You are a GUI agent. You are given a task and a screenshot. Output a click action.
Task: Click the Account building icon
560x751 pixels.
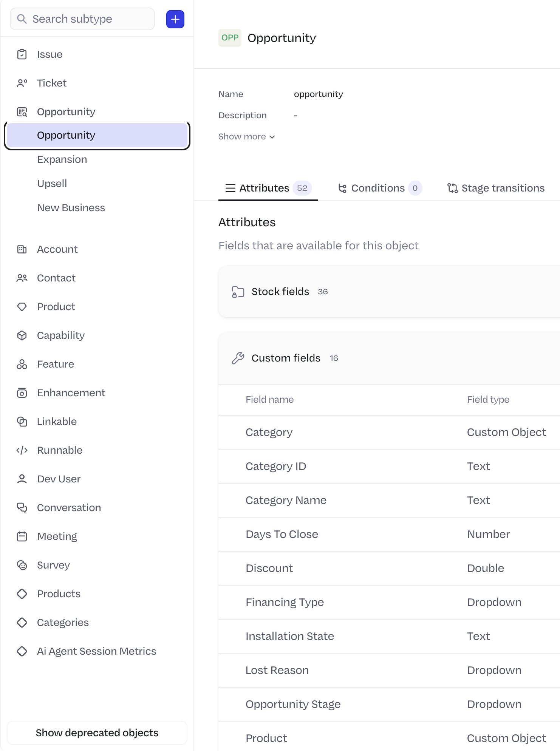(22, 249)
